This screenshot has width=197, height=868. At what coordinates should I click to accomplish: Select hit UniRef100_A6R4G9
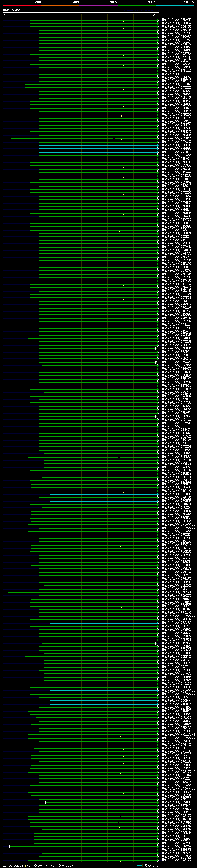click(177, 728)
